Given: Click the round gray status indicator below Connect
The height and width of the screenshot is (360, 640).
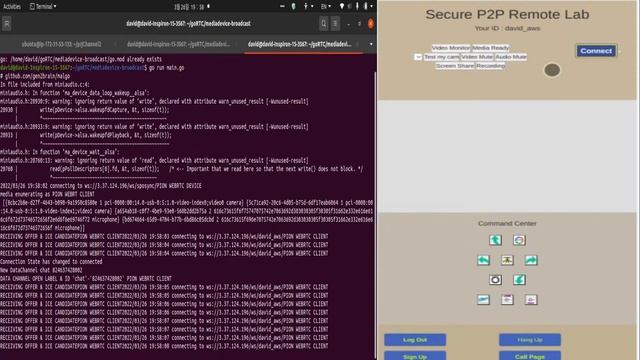Looking at the screenshot, I should point(552,70).
